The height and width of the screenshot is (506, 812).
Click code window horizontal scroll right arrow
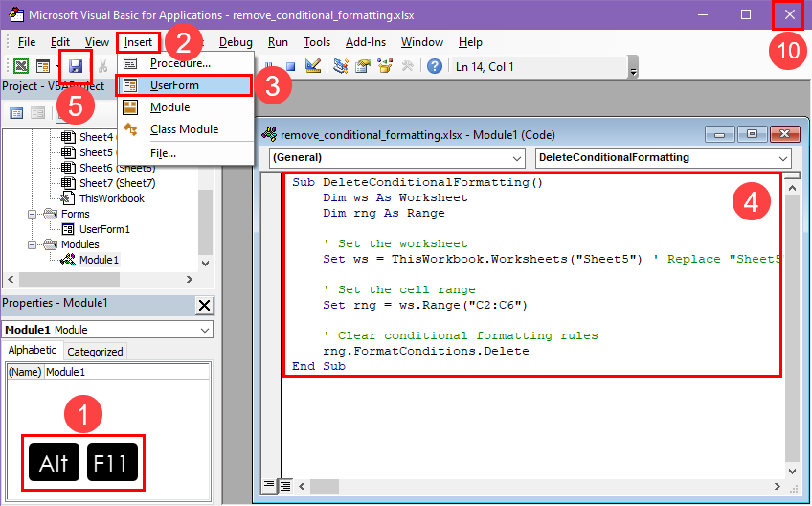click(x=778, y=486)
